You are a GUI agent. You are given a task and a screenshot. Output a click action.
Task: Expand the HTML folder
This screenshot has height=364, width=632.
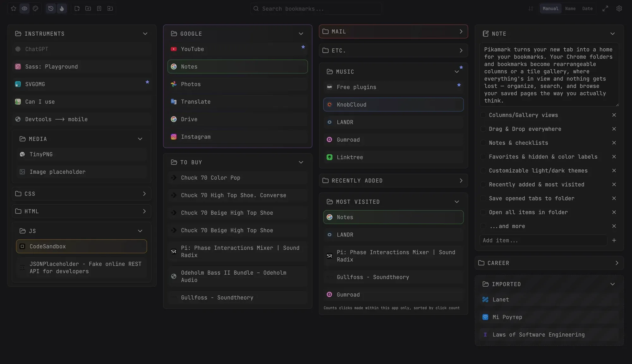(x=82, y=211)
